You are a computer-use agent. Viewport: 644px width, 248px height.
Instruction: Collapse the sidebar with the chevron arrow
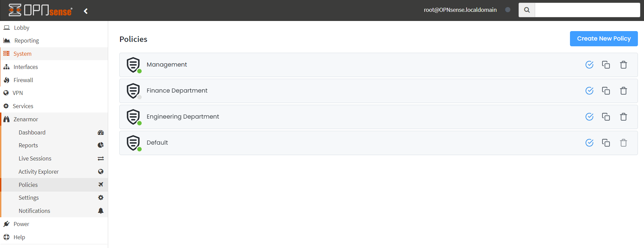[x=86, y=11]
